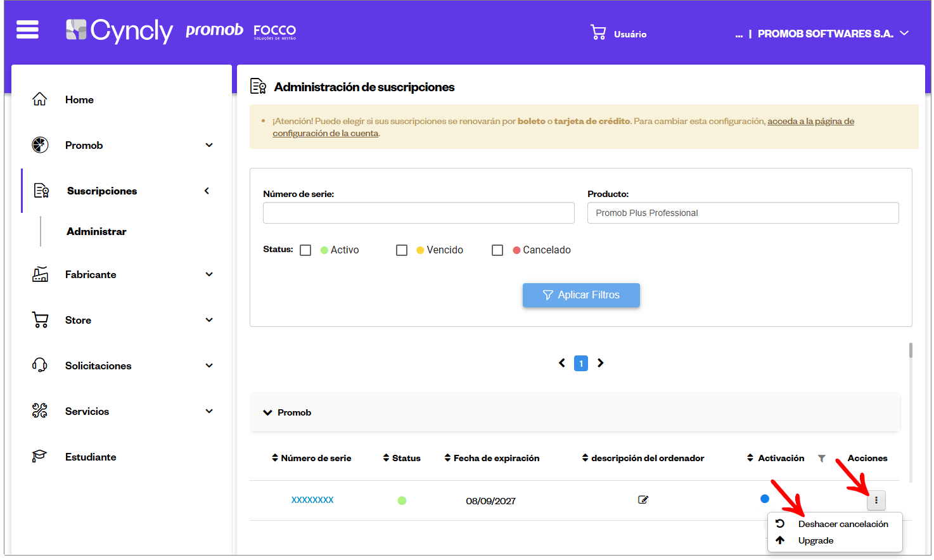Click the Número de serie input field
This screenshot has height=560, width=934.
419,213
